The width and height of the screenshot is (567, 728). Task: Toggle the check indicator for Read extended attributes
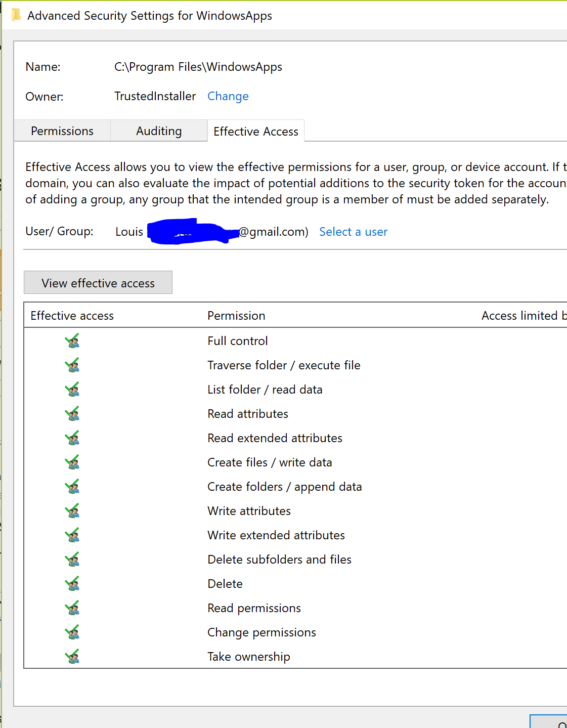(x=72, y=438)
